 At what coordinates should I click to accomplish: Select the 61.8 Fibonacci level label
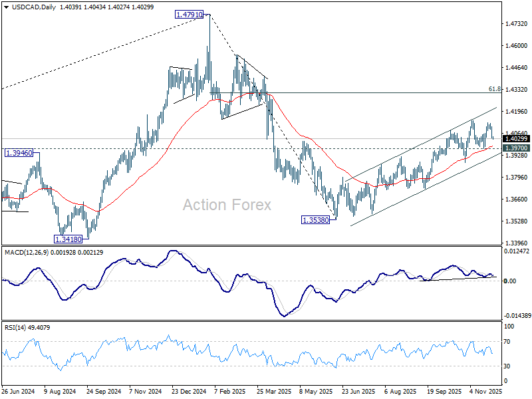[x=494, y=89]
